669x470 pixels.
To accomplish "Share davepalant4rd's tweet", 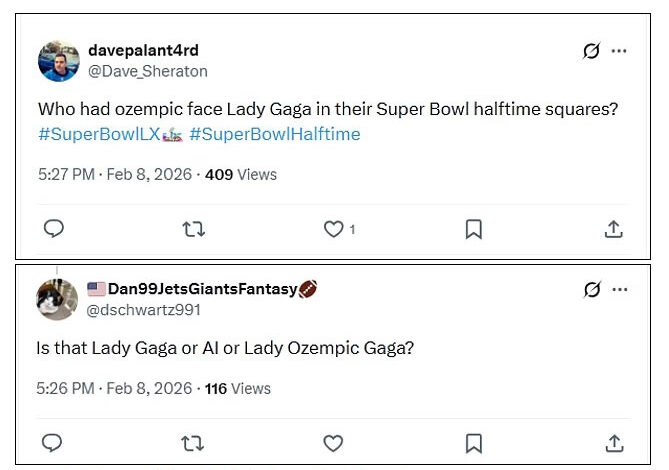I will [614, 229].
